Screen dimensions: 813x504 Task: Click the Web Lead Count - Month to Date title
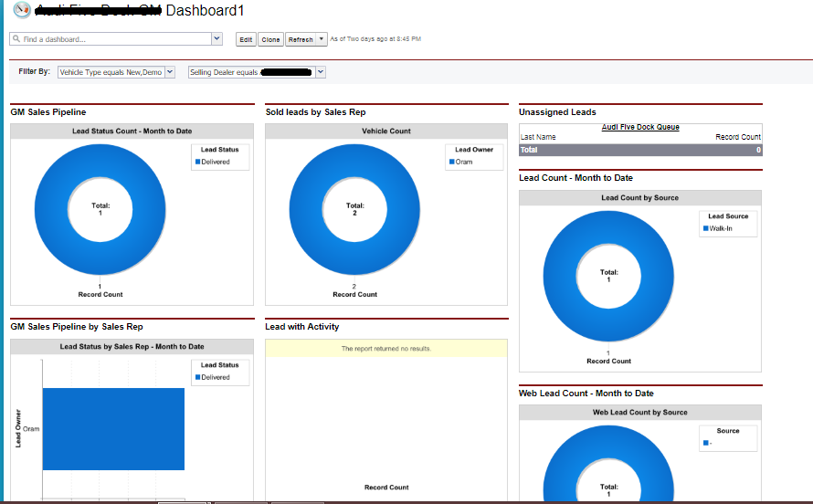coord(586,394)
